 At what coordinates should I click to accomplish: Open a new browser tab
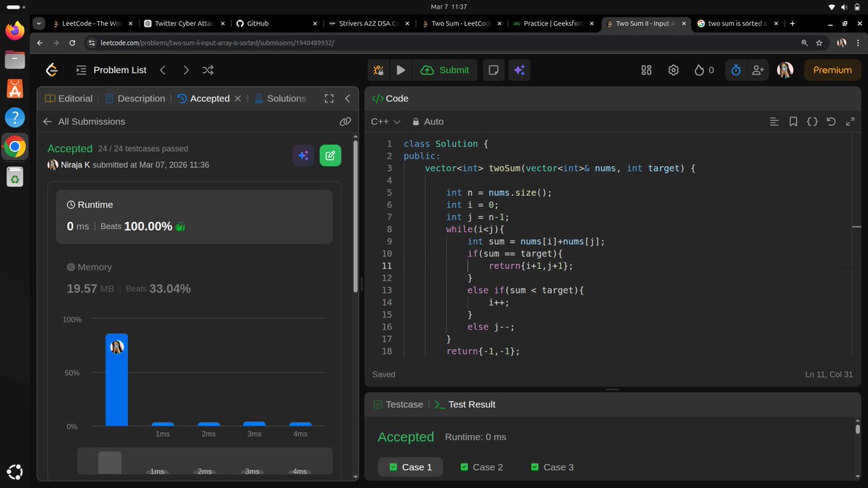tap(792, 23)
